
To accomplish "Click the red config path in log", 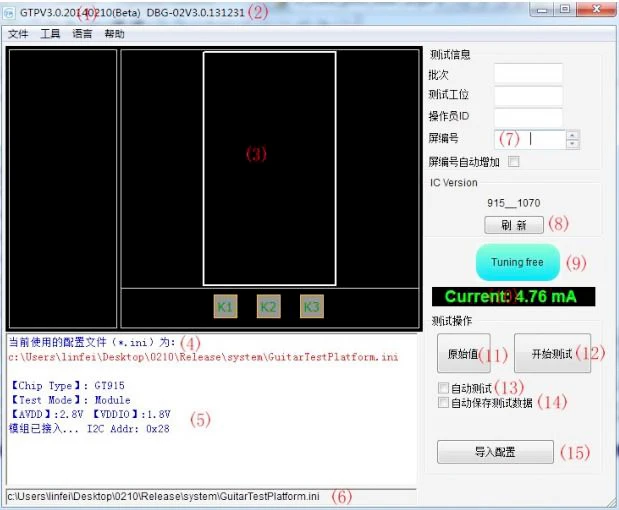I will (x=203, y=357).
